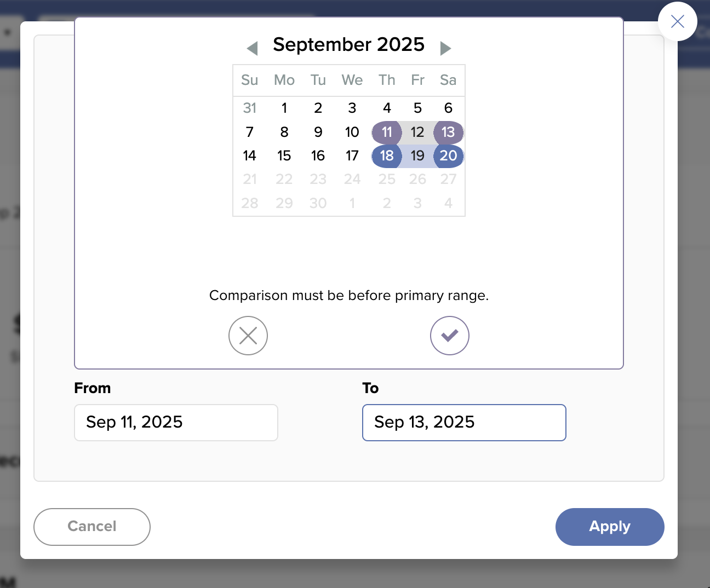Discard date selection with X circle icon
This screenshot has height=588, width=710.
point(248,336)
